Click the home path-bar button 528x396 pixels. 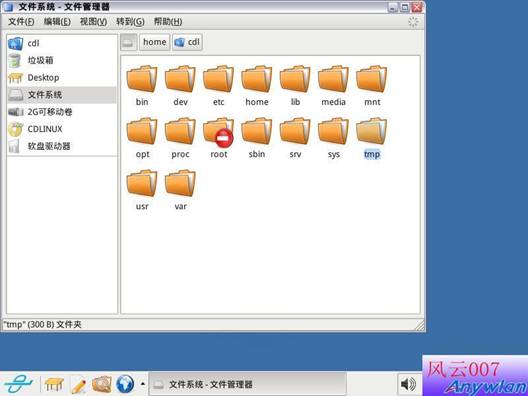[155, 42]
